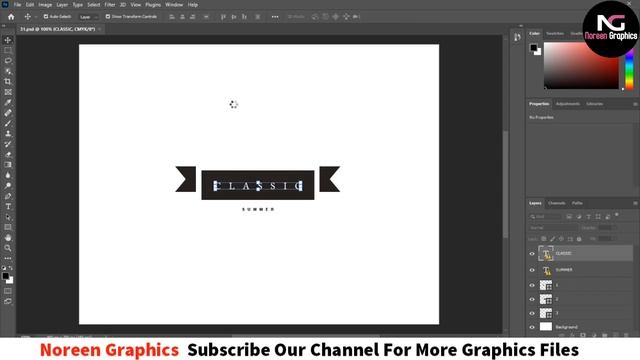
Task: Select the Rectangular Marquee tool
Action: point(8,51)
